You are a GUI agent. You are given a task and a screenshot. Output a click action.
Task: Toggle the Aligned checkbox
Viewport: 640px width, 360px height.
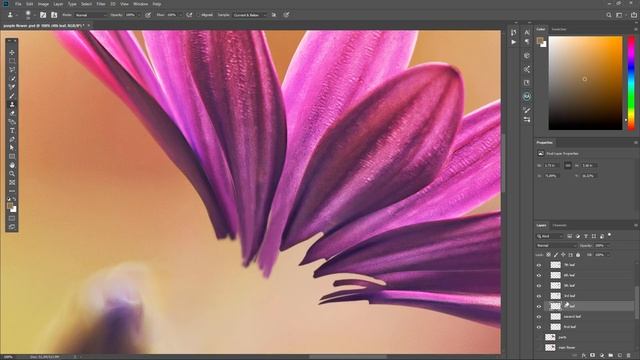199,15
